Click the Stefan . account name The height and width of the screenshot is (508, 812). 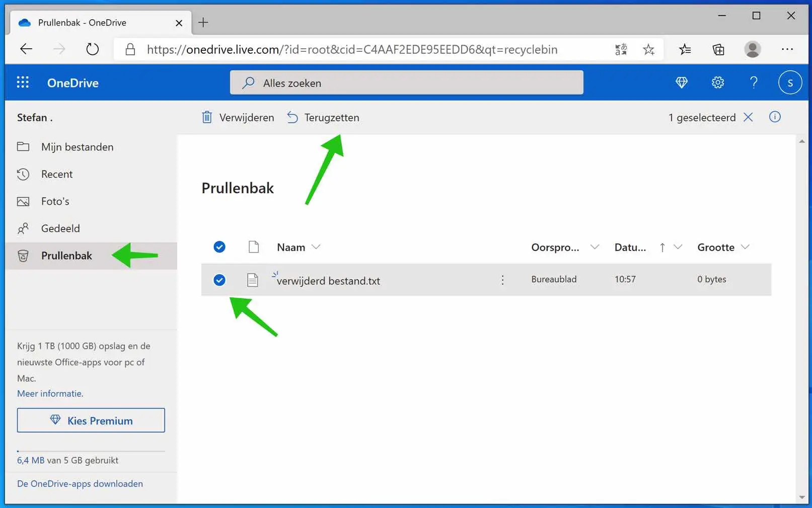pos(35,117)
